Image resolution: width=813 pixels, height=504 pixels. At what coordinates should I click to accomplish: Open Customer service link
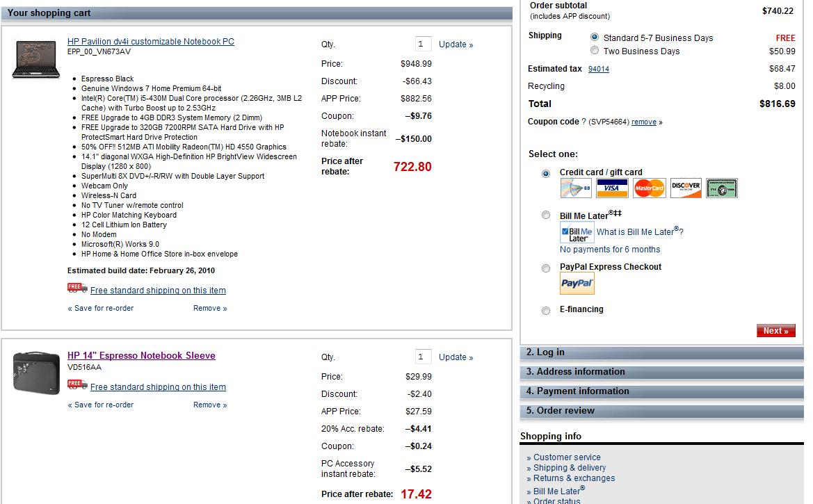568,457
